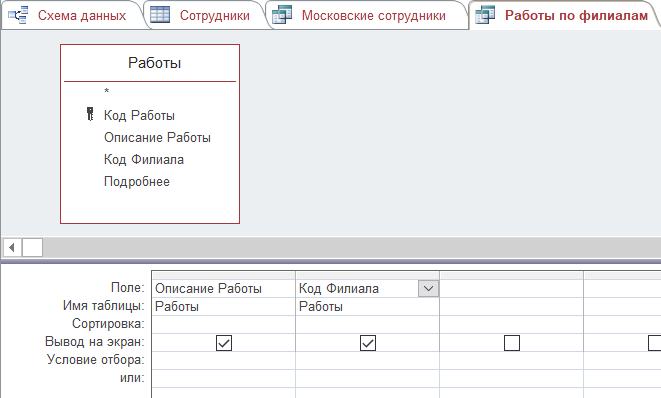
Task: Click Условие отбора cell for Описание Работы
Action: click(223, 360)
